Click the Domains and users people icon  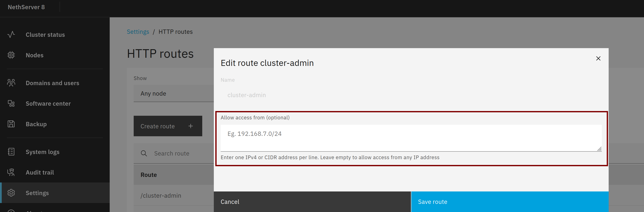pyautogui.click(x=11, y=83)
